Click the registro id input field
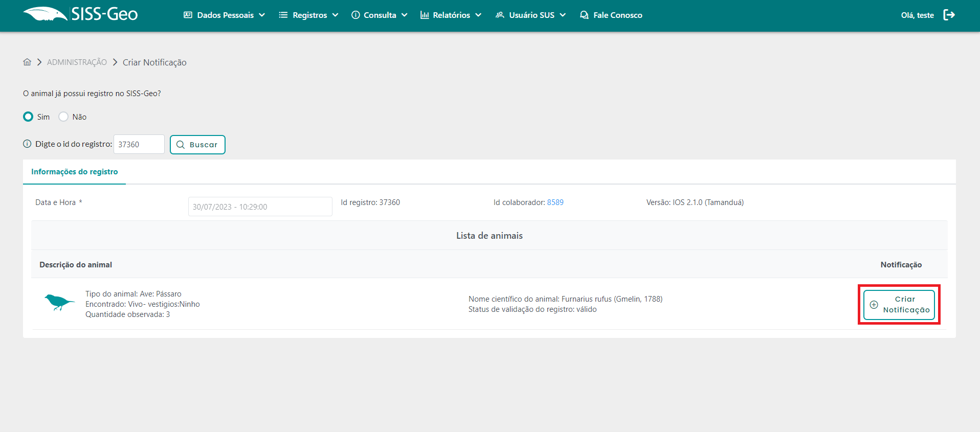Viewport: 980px width, 432px height. (139, 145)
